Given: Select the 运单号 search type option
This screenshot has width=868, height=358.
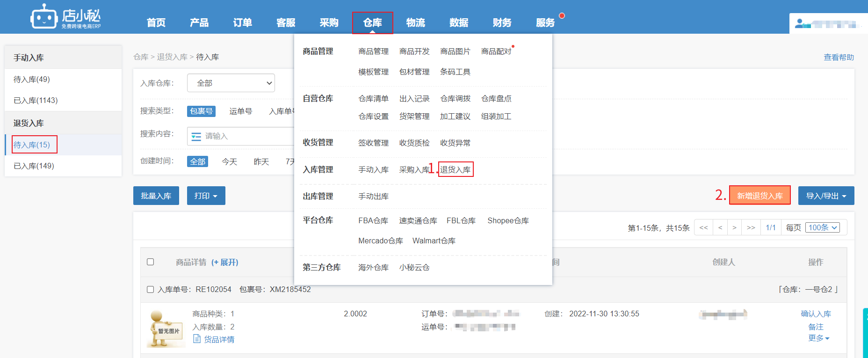Looking at the screenshot, I should coord(240,111).
